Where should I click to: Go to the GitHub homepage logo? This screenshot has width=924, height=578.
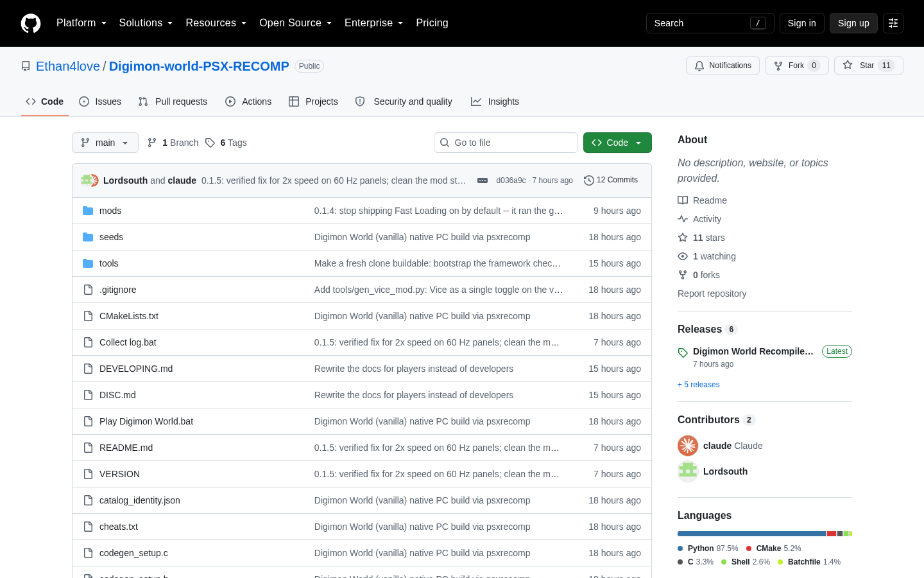(x=31, y=23)
